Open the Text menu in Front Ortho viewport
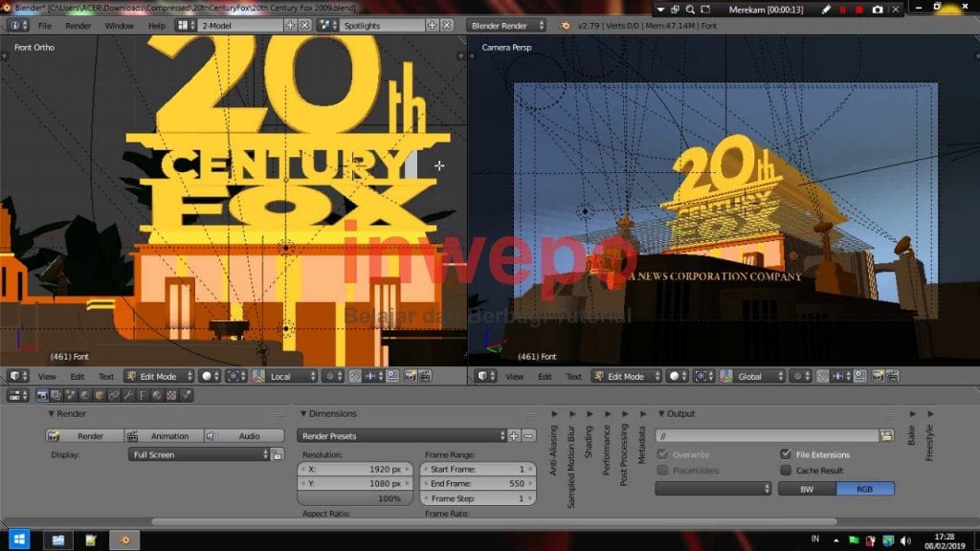 [106, 376]
